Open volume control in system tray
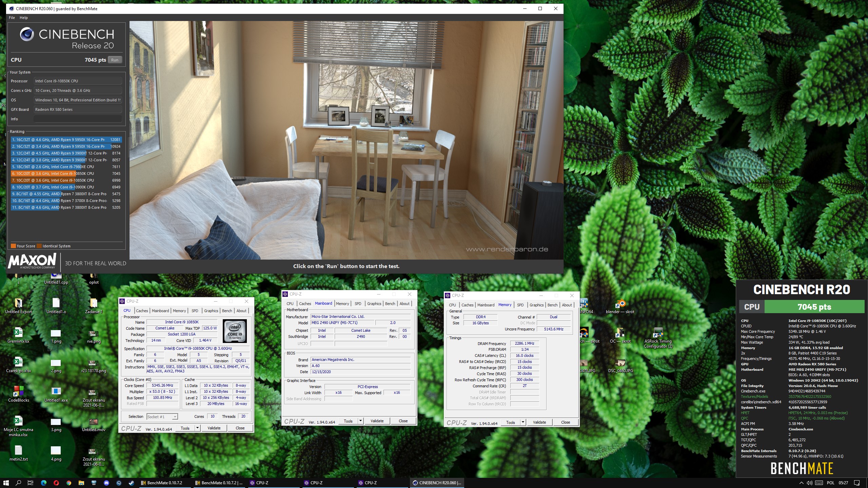This screenshot has width=868, height=488. coord(809,483)
